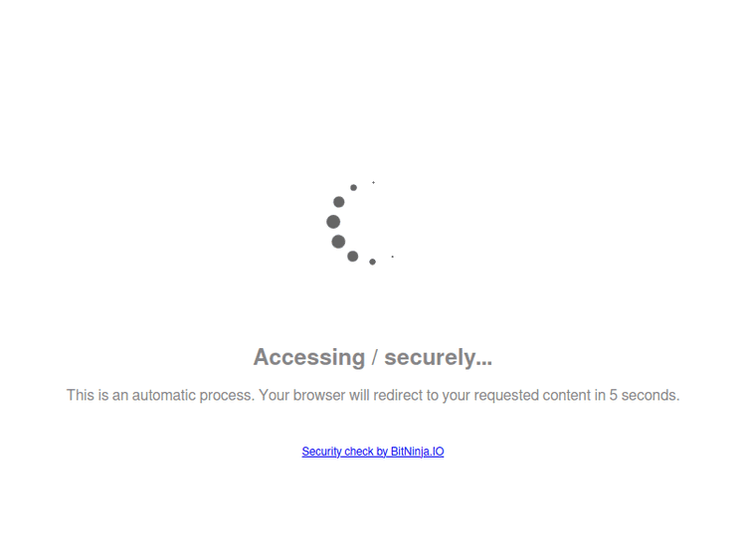Click the small bottom spinner dot beside the tiny speck
Screen dimensions: 746x560
click(373, 263)
